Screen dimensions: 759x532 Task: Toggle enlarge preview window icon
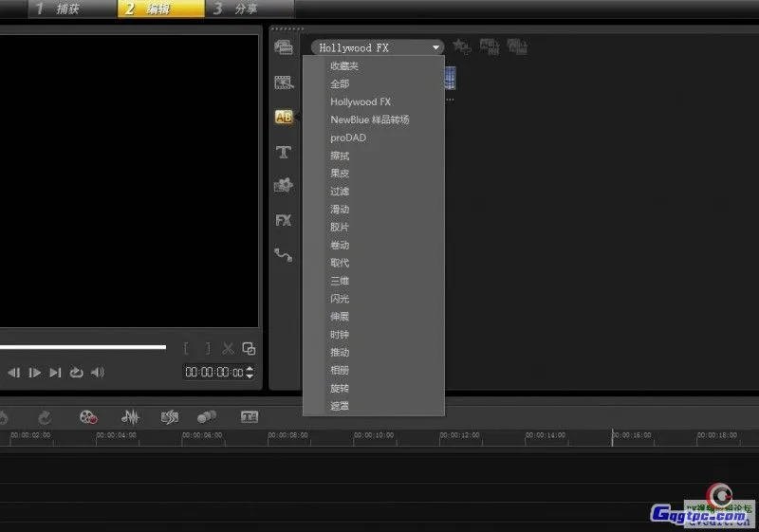(249, 348)
